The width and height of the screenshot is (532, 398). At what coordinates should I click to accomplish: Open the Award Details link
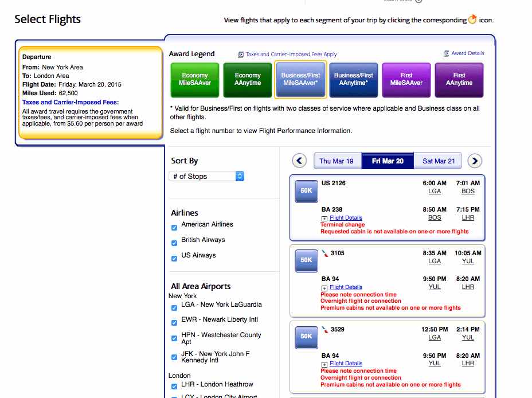(x=468, y=53)
